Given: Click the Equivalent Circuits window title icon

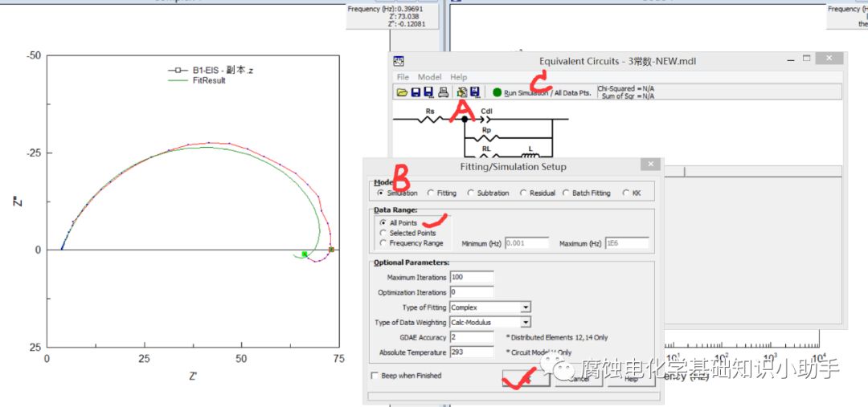Looking at the screenshot, I should click(x=399, y=61).
